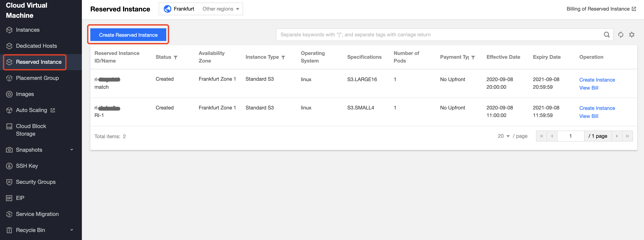Image resolution: width=644 pixels, height=240 pixels.
Task: Click Create Instance for RI-1 row
Action: pos(597,108)
